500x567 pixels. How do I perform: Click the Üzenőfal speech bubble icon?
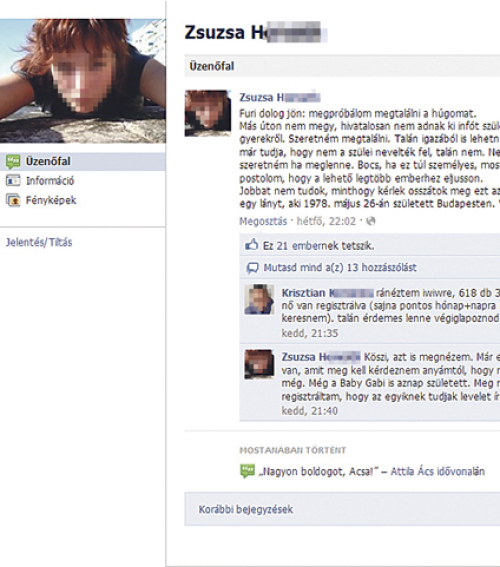coord(13,162)
